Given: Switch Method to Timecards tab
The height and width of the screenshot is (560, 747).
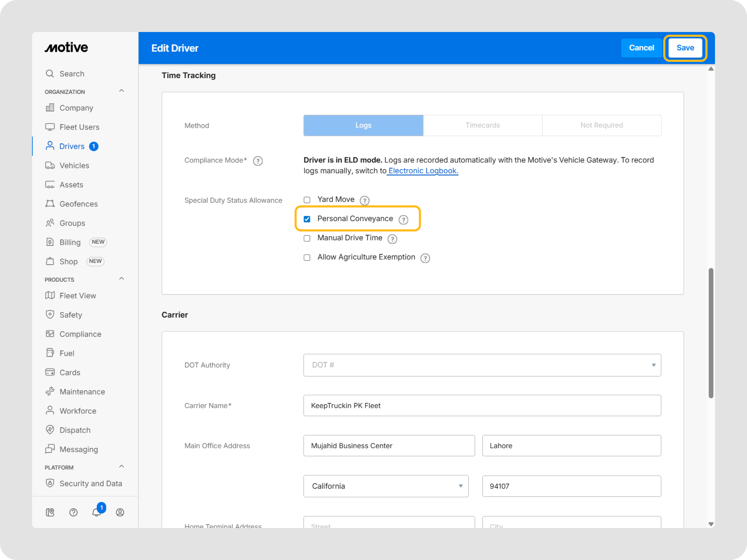Looking at the screenshot, I should click(483, 125).
